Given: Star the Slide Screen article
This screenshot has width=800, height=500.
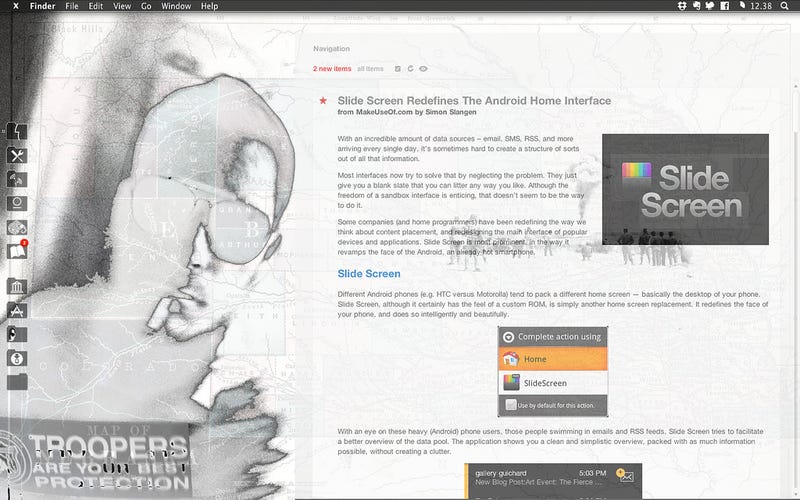Looking at the screenshot, I should point(323,101).
